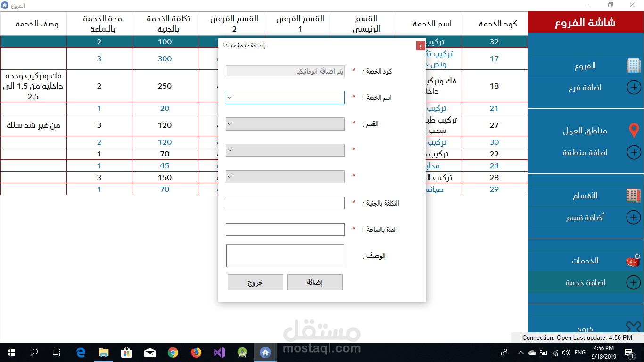Open Windows taskbar search
The width and height of the screenshot is (644, 362).
[34, 352]
